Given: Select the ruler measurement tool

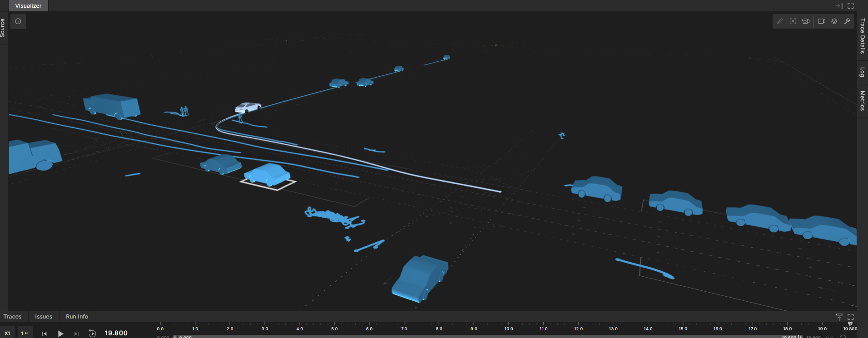Looking at the screenshot, I should [x=780, y=21].
